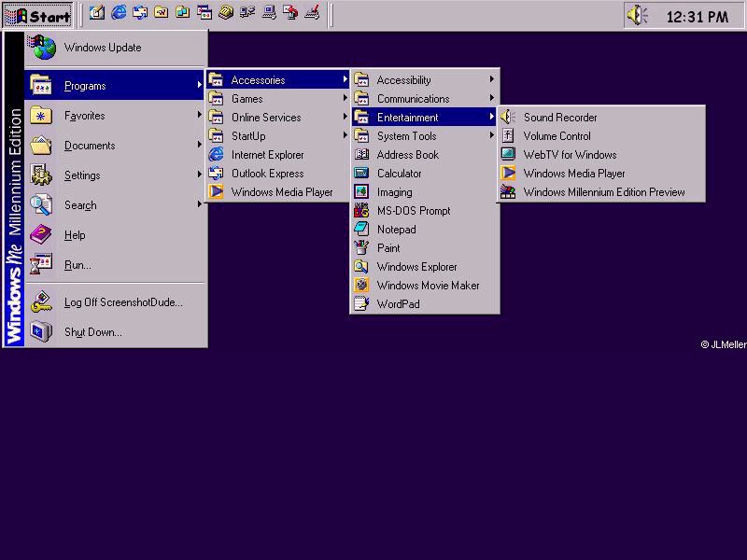The width and height of the screenshot is (747, 560).
Task: Click the Windows Movie Maker icon
Action: point(361,285)
